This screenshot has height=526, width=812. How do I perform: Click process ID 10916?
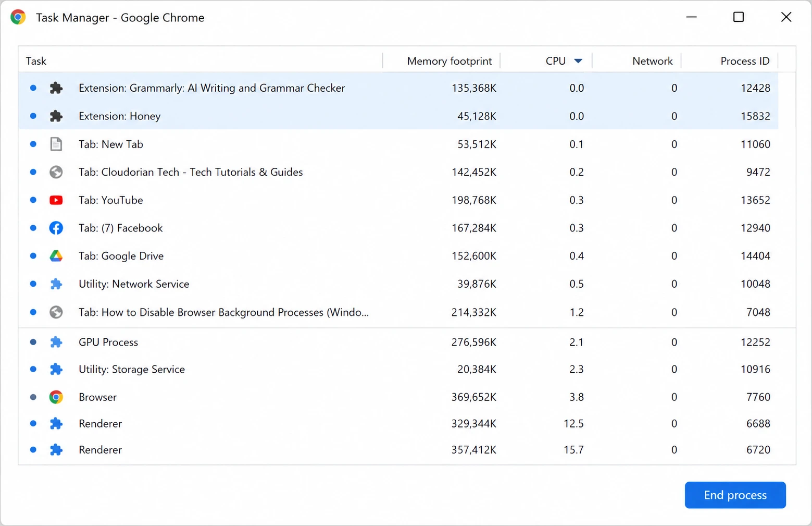(755, 369)
